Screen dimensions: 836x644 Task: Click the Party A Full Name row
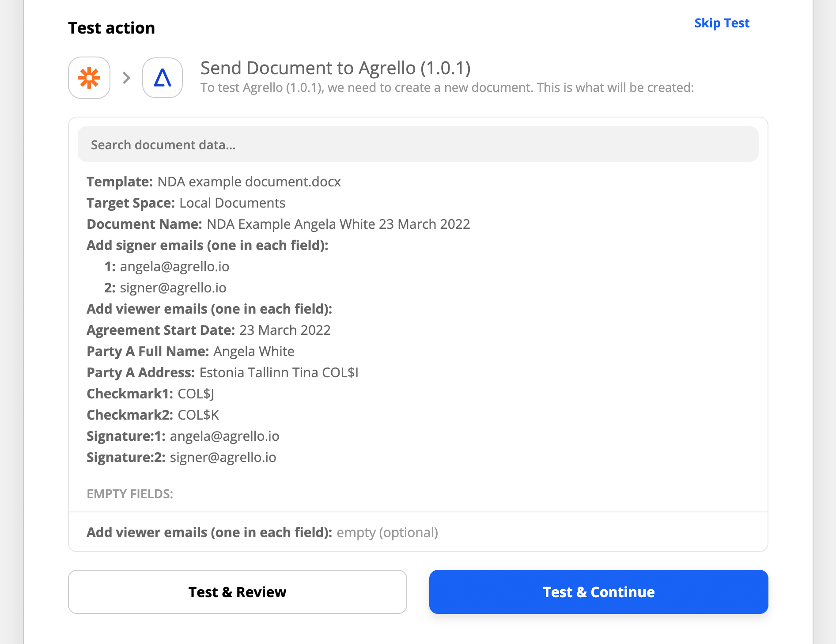190,352
